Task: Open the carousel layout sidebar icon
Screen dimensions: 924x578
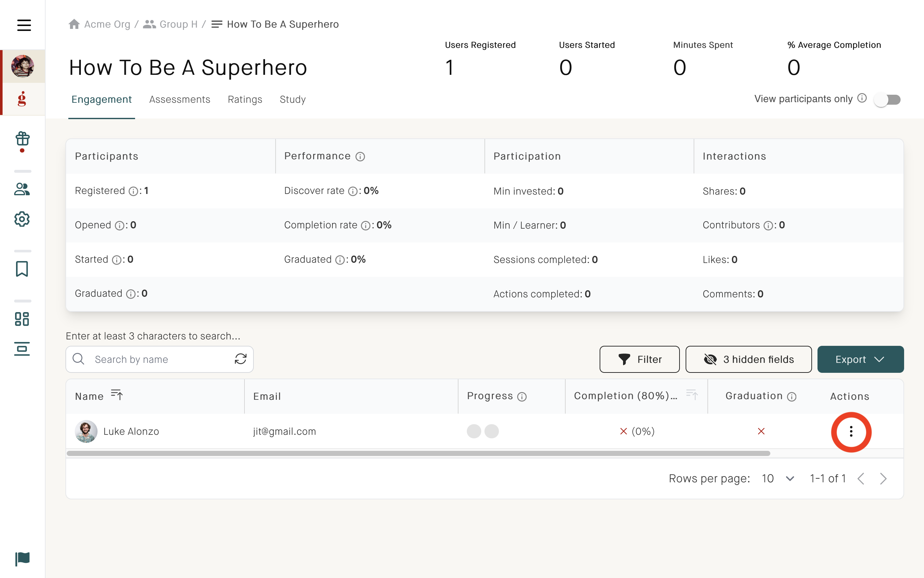Action: click(22, 349)
